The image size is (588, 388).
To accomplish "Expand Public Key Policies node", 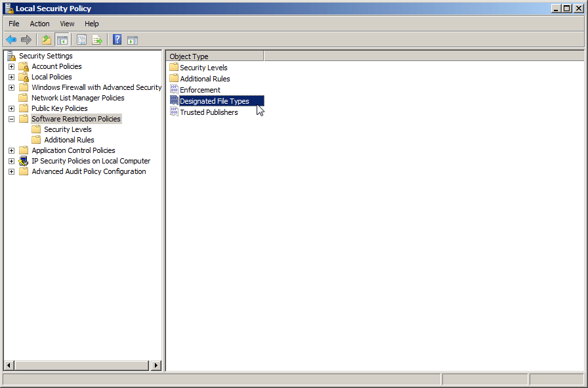I will click(12, 109).
